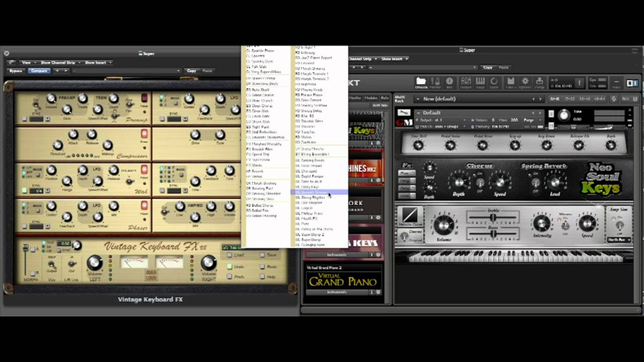
Task: Select the UL Mellow Trem preset
Action: tap(310, 213)
